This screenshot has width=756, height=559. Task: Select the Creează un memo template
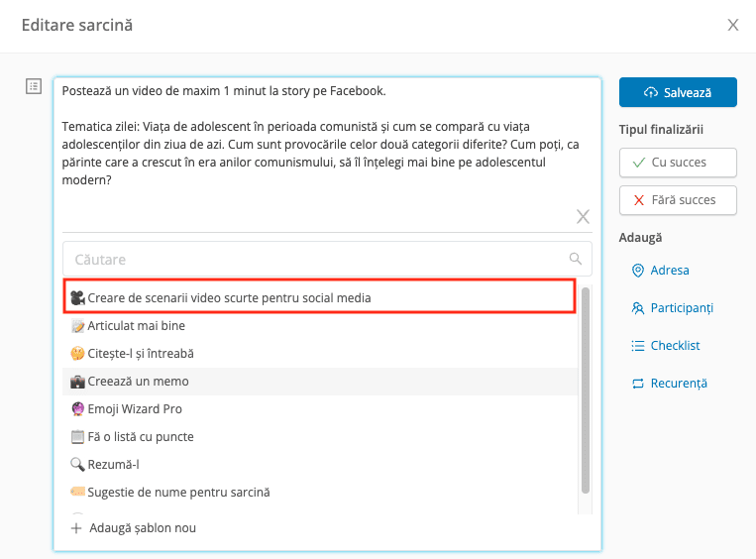[x=320, y=381]
